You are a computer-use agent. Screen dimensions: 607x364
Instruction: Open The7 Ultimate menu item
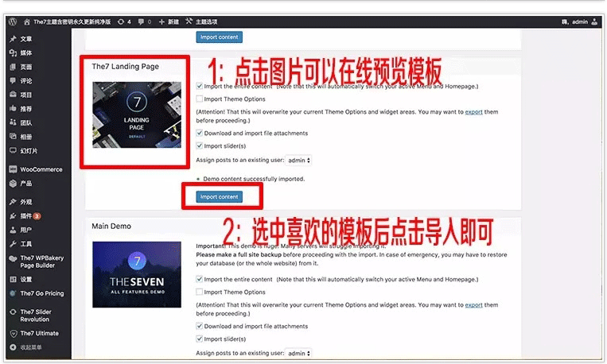coord(39,334)
